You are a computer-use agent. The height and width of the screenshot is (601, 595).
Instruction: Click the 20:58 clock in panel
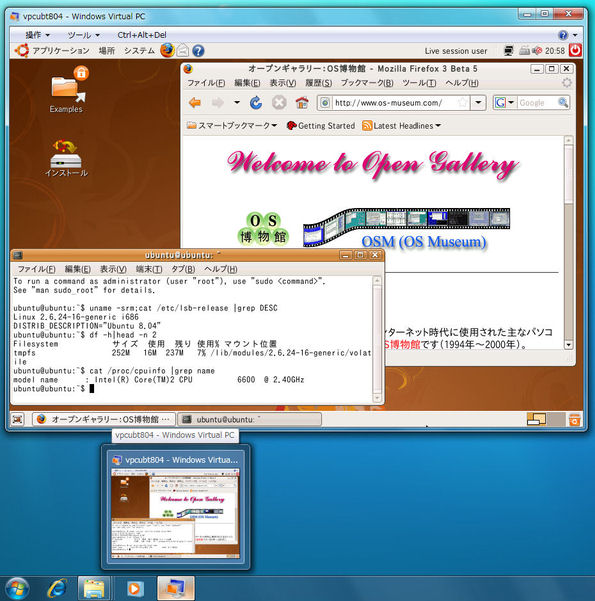(x=555, y=51)
